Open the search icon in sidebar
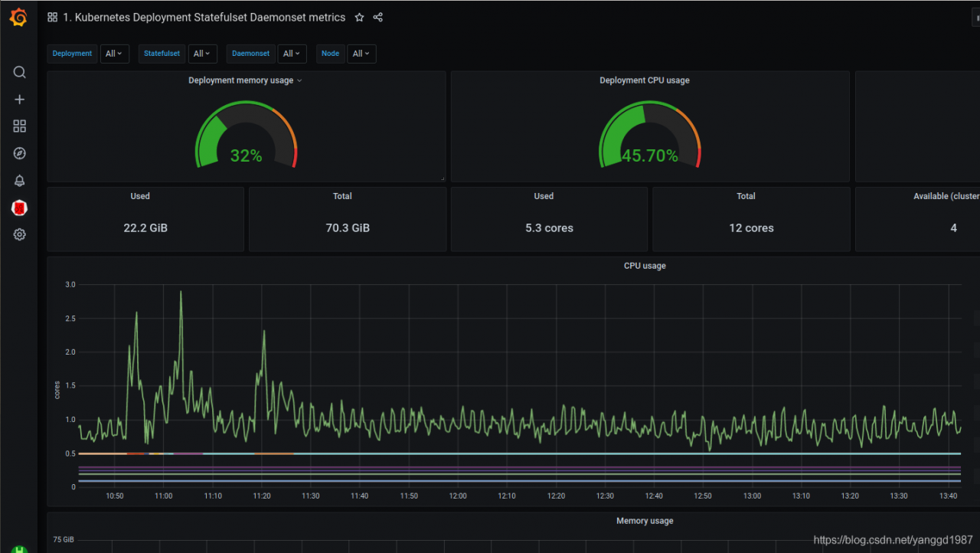Image resolution: width=980 pixels, height=553 pixels. click(x=20, y=72)
